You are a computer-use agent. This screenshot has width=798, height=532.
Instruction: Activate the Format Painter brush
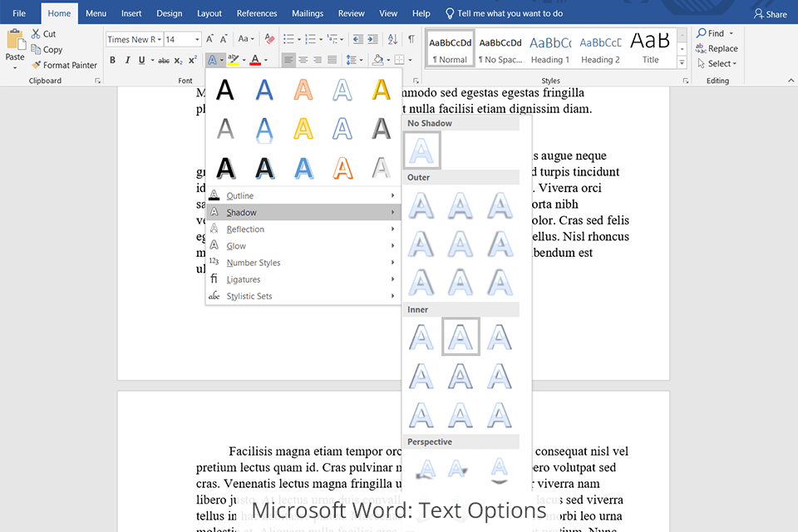[36, 65]
